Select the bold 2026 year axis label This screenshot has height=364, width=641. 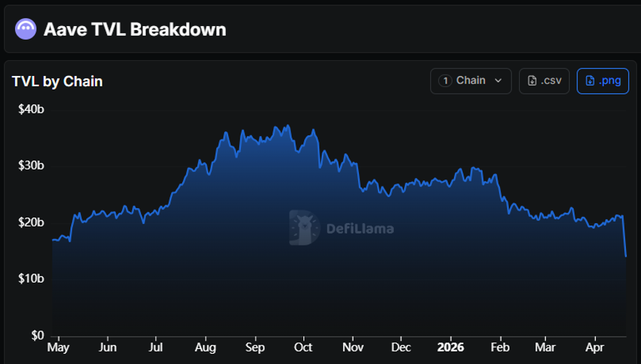[x=450, y=347]
